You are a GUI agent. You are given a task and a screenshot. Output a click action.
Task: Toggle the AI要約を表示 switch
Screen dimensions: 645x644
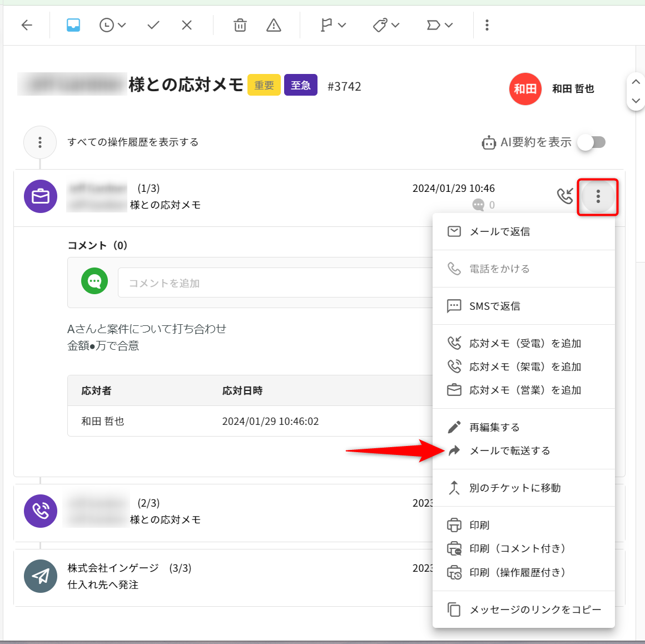pyautogui.click(x=591, y=142)
